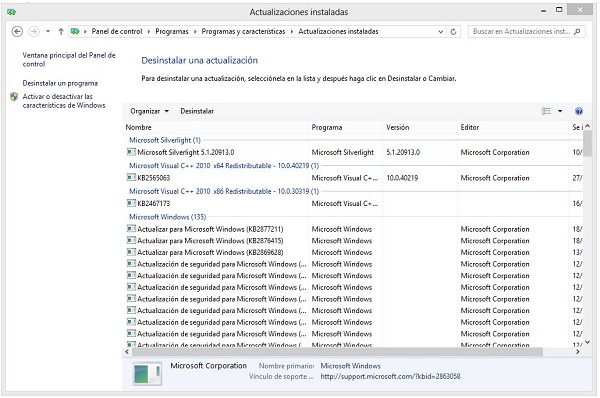Open the view options dropdown arrow

click(x=560, y=111)
